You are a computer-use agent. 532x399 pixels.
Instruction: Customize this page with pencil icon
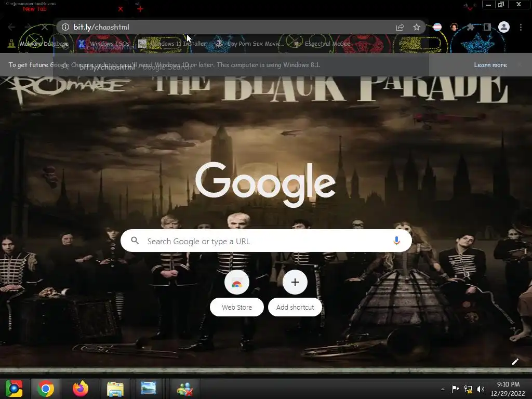[515, 362]
